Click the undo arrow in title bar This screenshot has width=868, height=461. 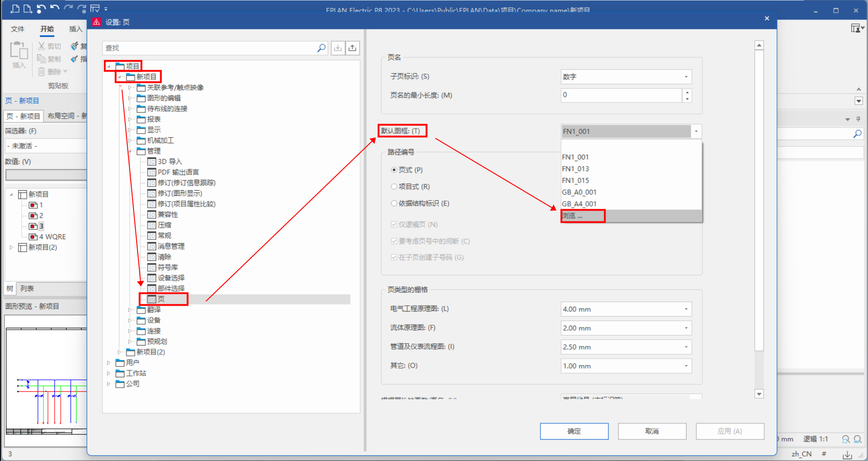[x=55, y=9]
